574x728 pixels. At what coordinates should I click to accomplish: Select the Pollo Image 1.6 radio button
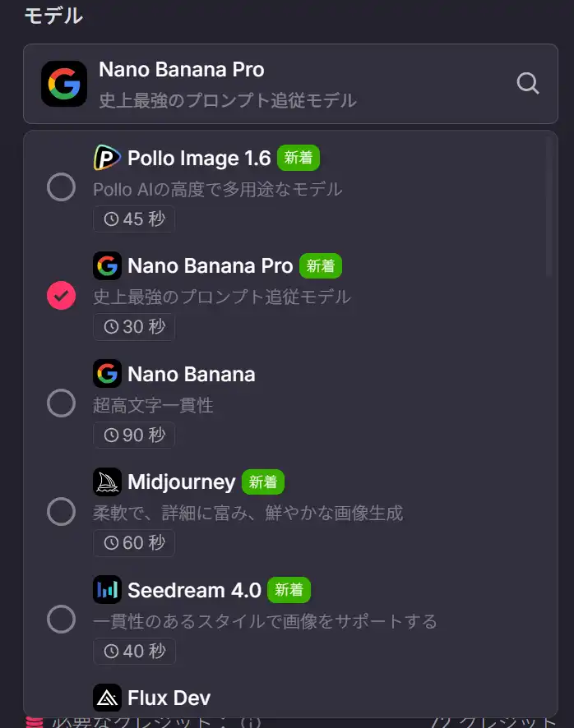[61, 187]
